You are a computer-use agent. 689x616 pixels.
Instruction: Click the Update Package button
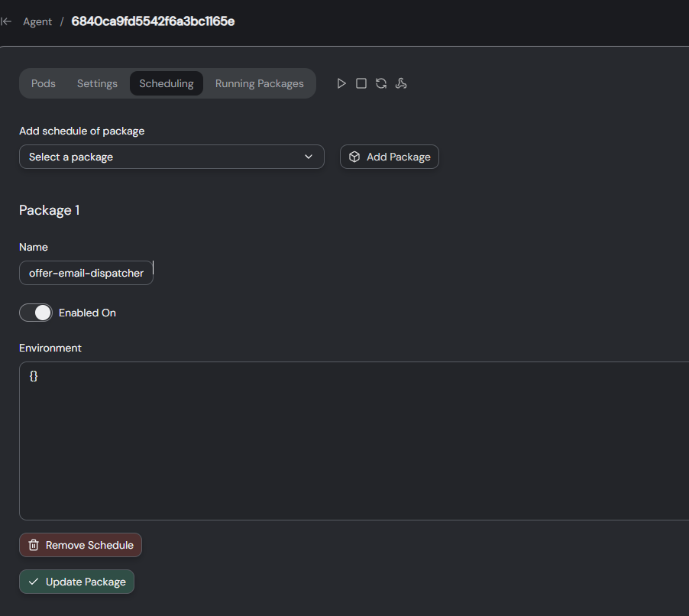[x=76, y=582]
